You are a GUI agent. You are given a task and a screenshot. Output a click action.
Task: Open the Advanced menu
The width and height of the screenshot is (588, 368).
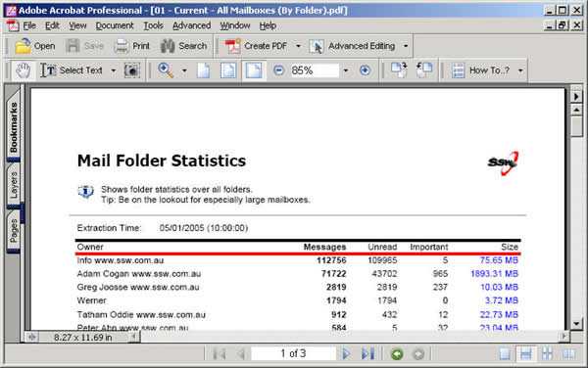pyautogui.click(x=192, y=25)
